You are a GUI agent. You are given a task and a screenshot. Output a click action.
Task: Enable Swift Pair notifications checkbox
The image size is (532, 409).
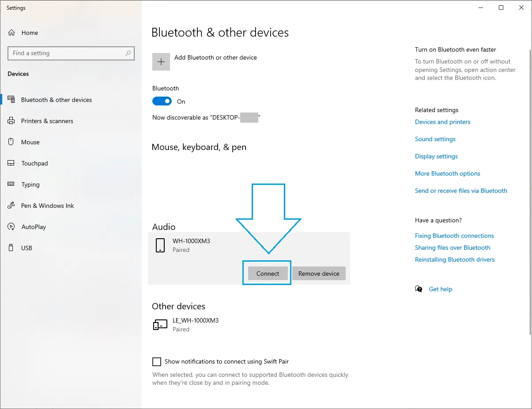156,362
